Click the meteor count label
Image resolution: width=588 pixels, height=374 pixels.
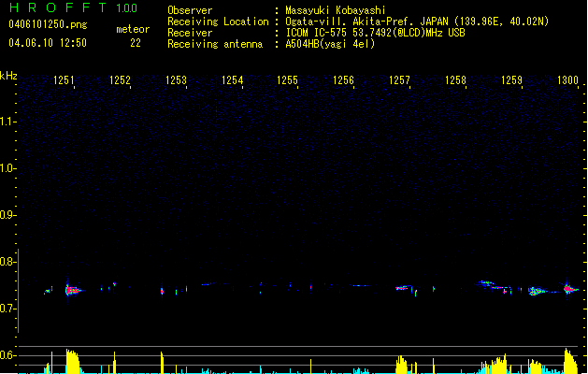(x=133, y=29)
